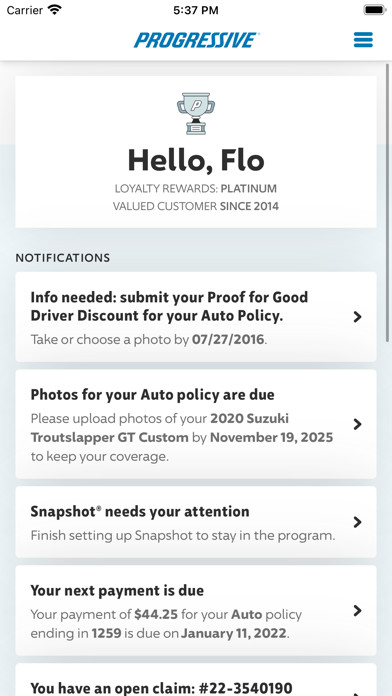Screen dimensions: 392x696
Task: Tap 'Valued Customer Since 2014' text
Action: point(196,206)
